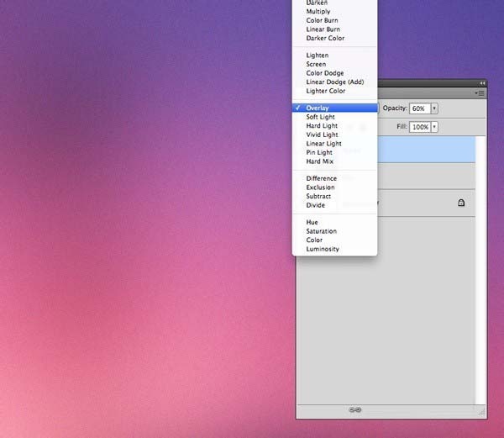Image resolution: width=504 pixels, height=438 pixels.
Task: Select the highlighted blue layer row
Action: (426, 149)
